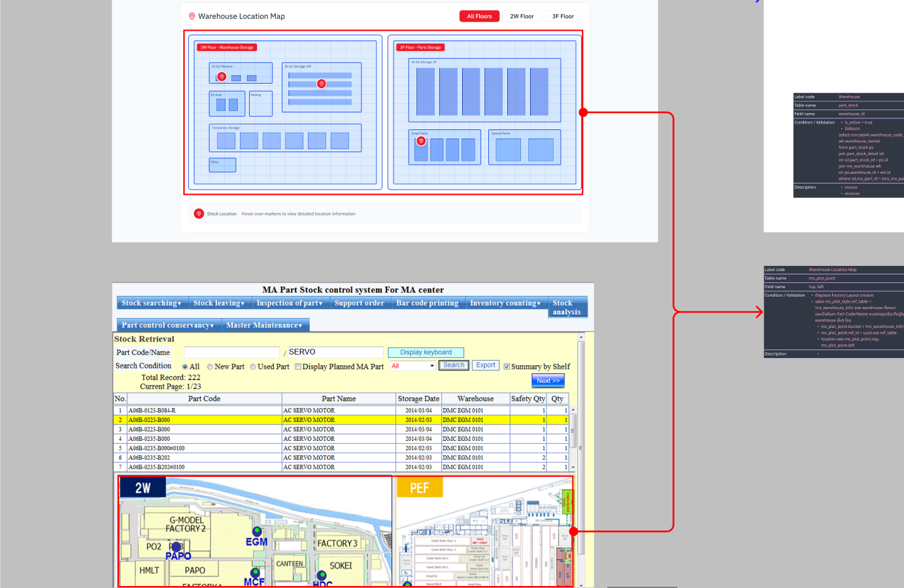Click the HDC location dot near SOKEI
Screen dimensions: 904x588
[x=322, y=576]
